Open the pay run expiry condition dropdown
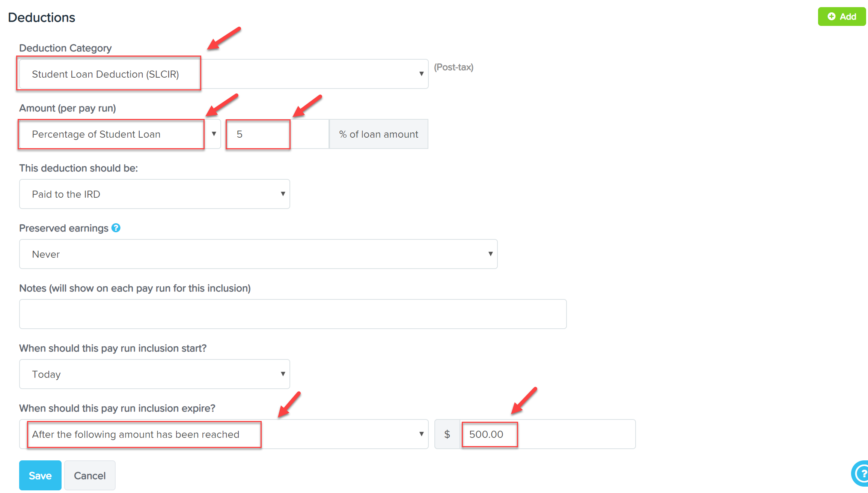This screenshot has height=493, width=868. coord(224,434)
